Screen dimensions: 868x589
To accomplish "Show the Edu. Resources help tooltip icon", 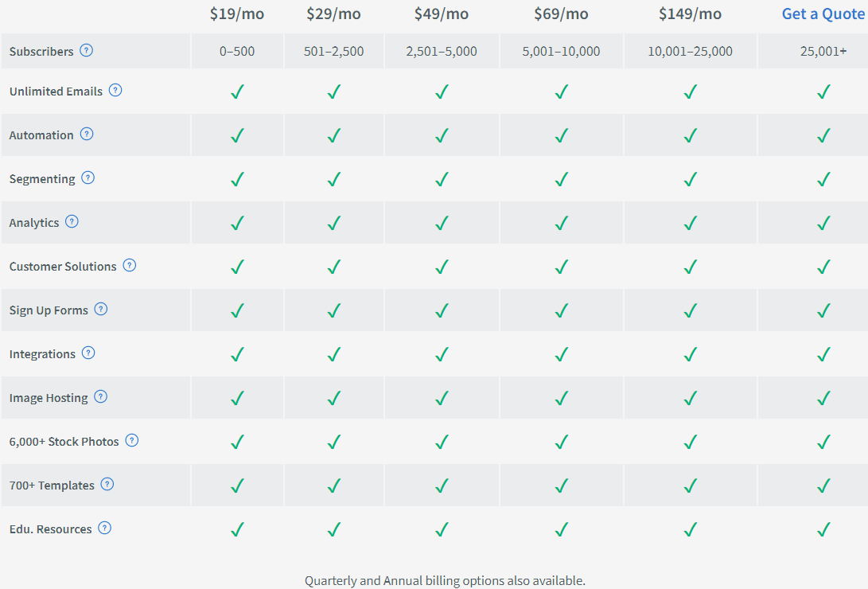I will click(105, 528).
